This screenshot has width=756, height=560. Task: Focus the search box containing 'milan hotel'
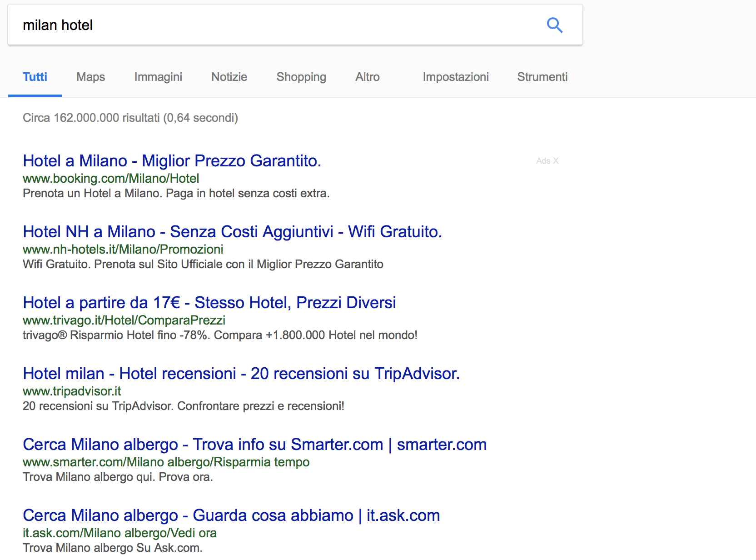point(295,25)
